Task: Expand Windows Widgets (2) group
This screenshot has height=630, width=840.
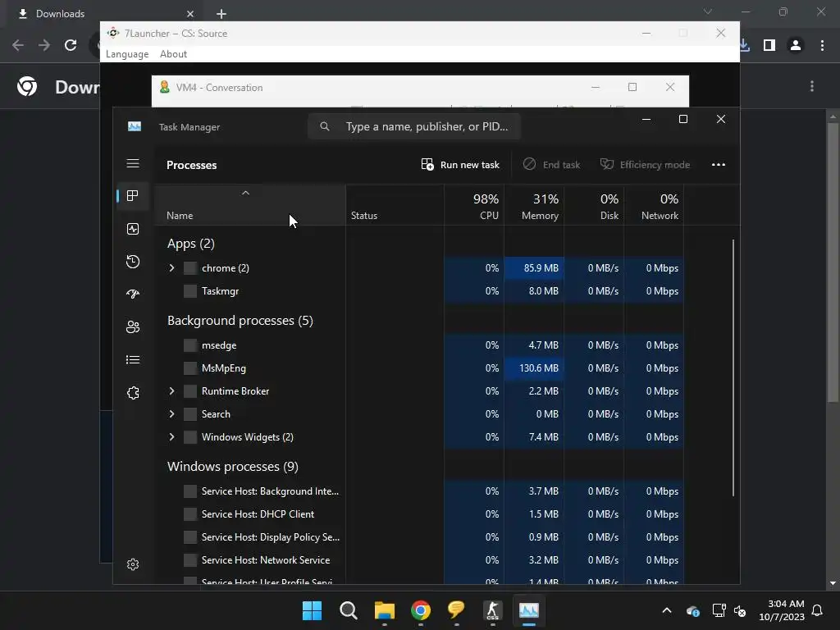Action: pyautogui.click(x=171, y=437)
